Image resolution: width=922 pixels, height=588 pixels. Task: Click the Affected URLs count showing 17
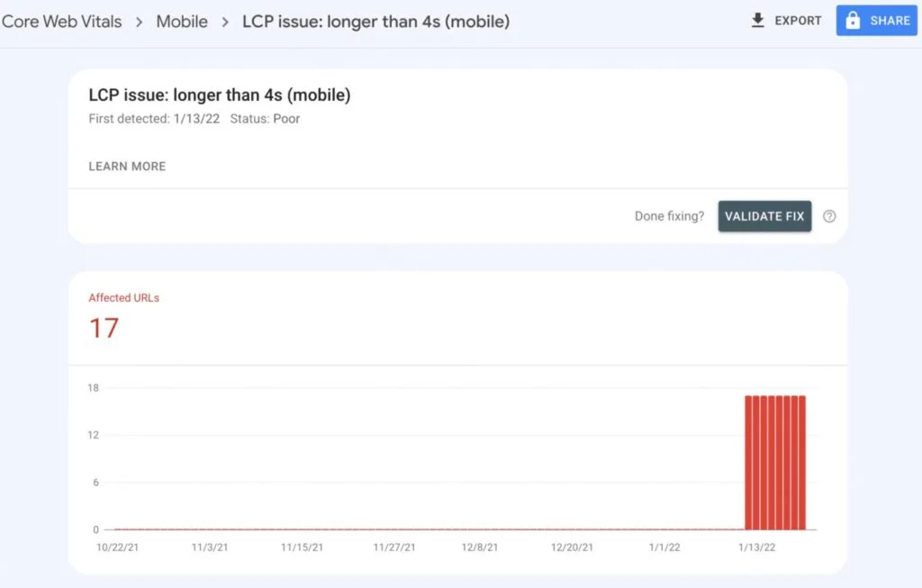point(104,328)
